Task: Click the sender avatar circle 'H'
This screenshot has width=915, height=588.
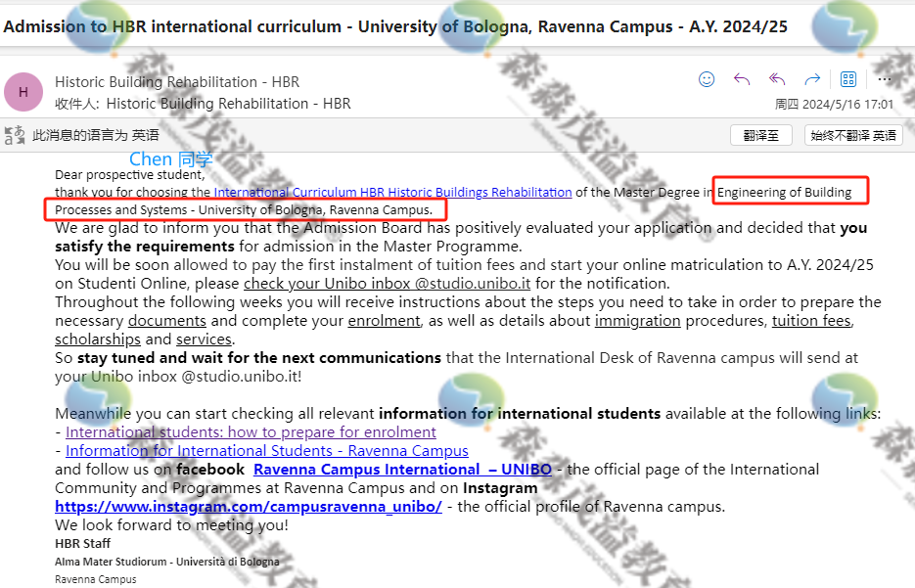Action: (x=23, y=92)
